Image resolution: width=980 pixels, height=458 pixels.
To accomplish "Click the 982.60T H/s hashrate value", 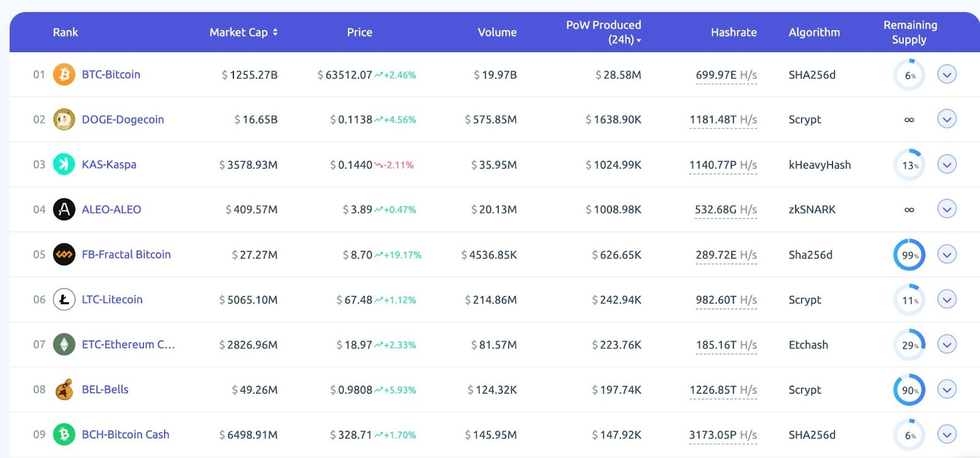I will point(726,300).
